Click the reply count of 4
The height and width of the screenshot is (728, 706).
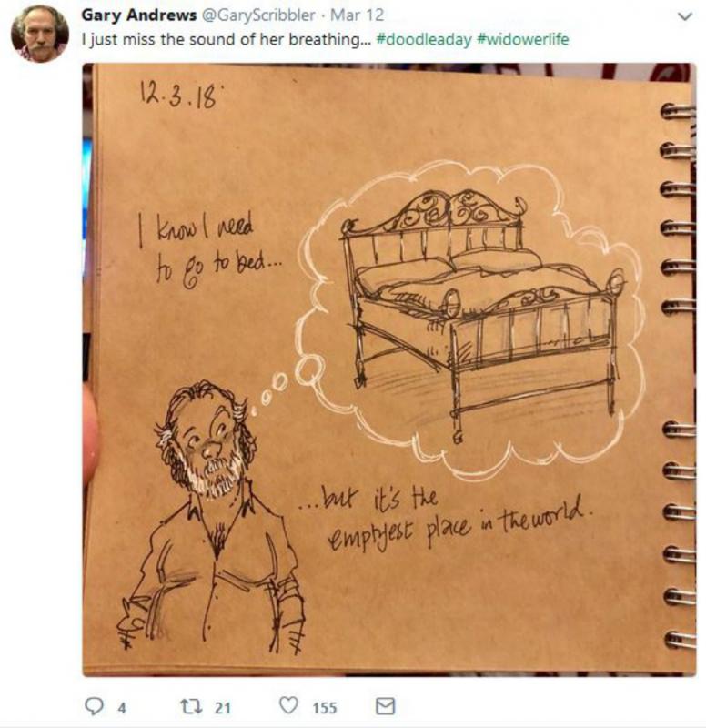pyautogui.click(x=122, y=708)
